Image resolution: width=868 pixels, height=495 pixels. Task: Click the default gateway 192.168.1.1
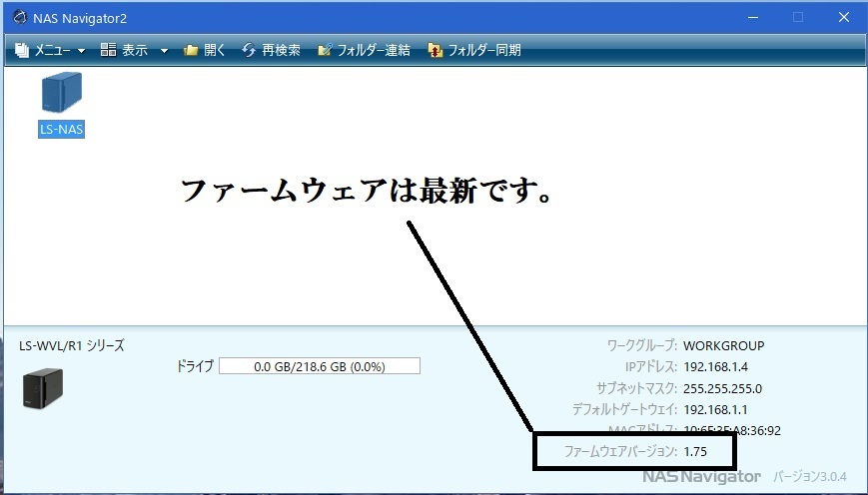pos(715,410)
